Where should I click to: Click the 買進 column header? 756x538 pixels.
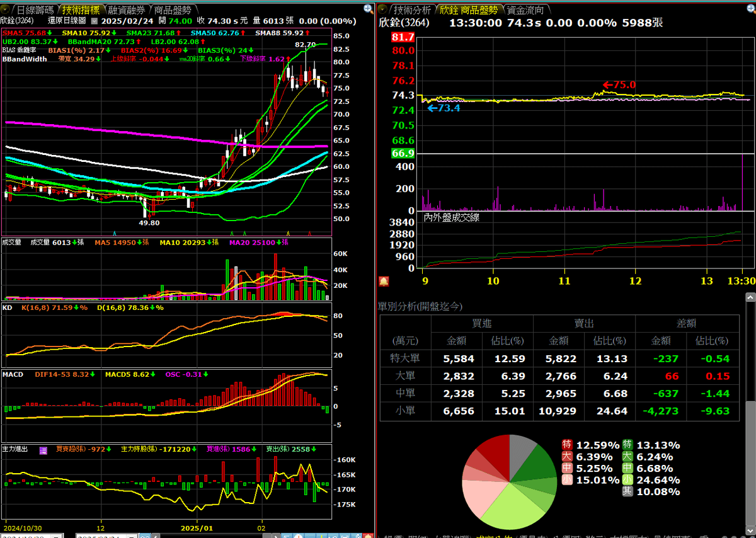pyautogui.click(x=482, y=323)
